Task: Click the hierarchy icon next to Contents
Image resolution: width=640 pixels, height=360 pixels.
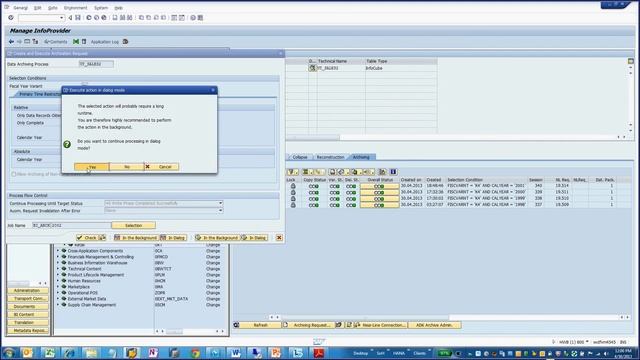Action: pyautogui.click(x=36, y=42)
